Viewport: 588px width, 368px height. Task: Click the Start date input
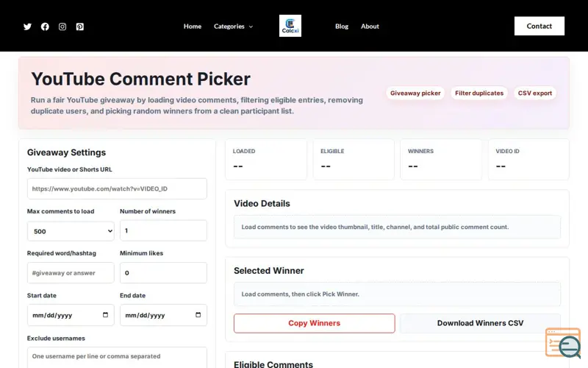(71, 315)
